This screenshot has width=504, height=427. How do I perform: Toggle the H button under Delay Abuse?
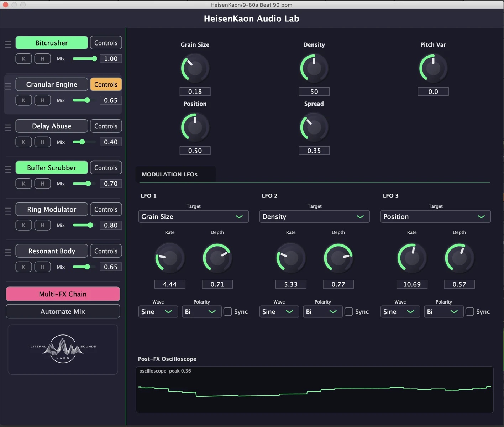[x=42, y=142]
